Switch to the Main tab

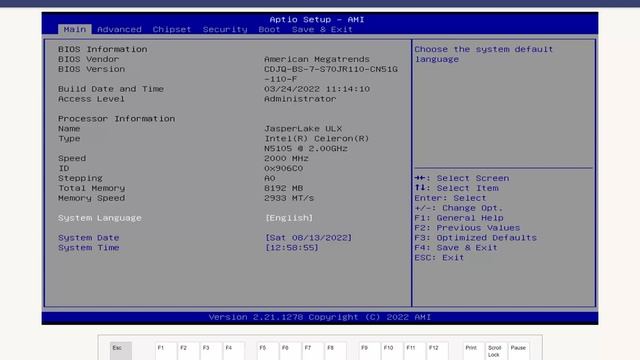pyautogui.click(x=75, y=29)
